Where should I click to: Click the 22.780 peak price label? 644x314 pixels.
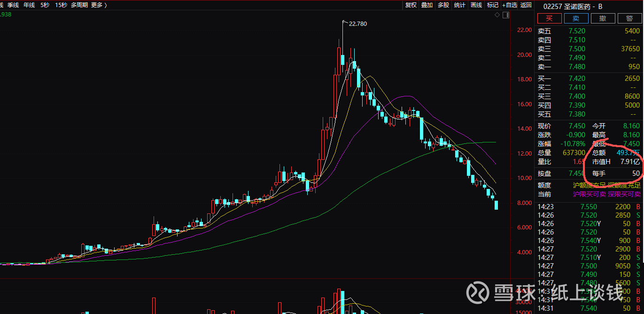point(358,24)
